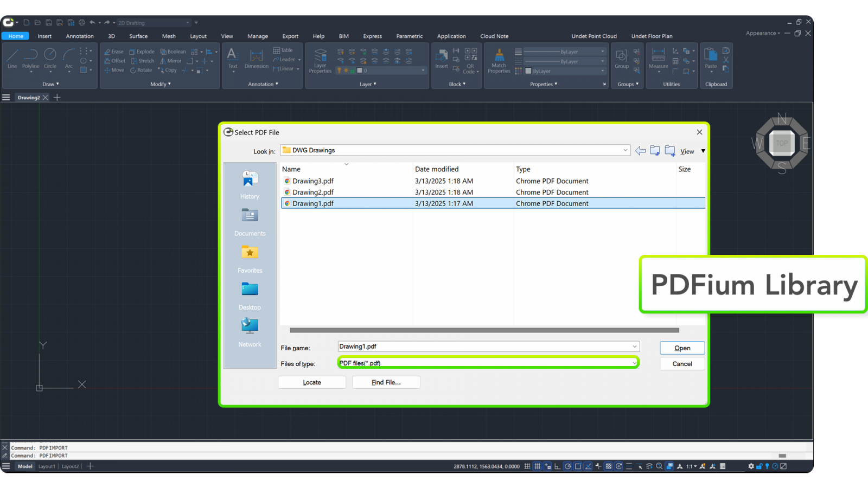The height and width of the screenshot is (488, 868).
Task: Open the History shortcut in dialog sidebar
Action: tap(250, 185)
